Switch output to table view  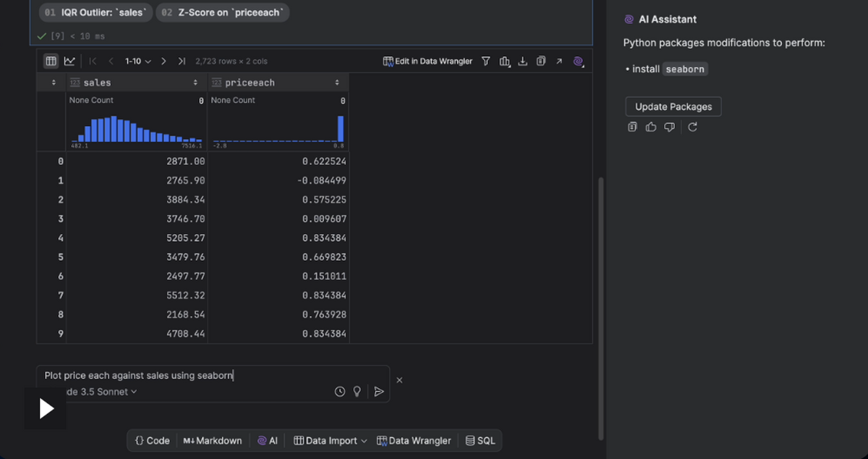coord(51,62)
